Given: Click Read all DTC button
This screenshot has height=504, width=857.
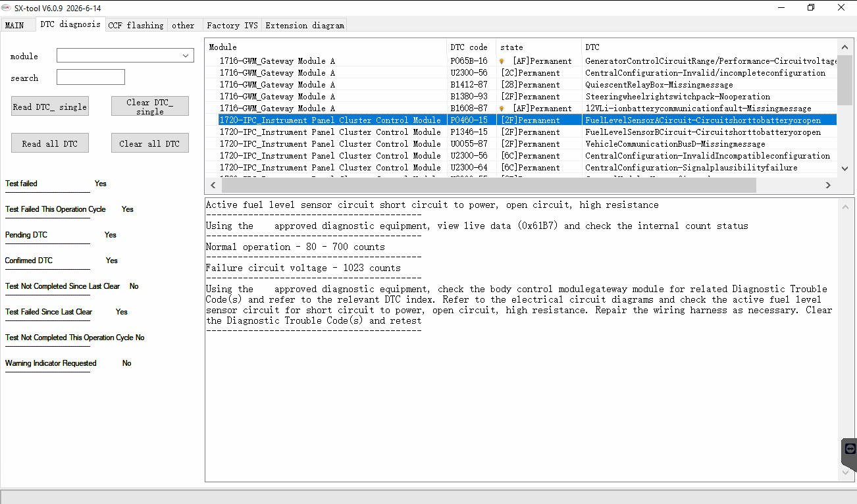Looking at the screenshot, I should (50, 143).
